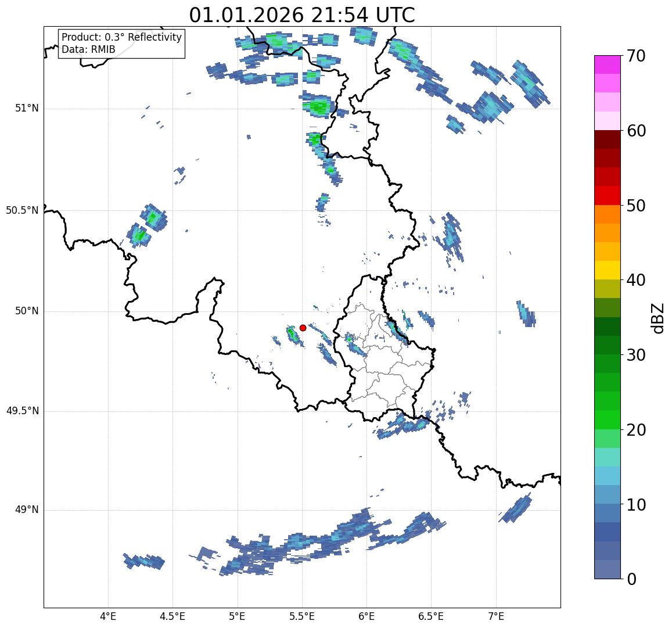Viewport: 672px width, 628px height.
Task: Pick the bright red swatch just above 50
Action: [x=608, y=195]
